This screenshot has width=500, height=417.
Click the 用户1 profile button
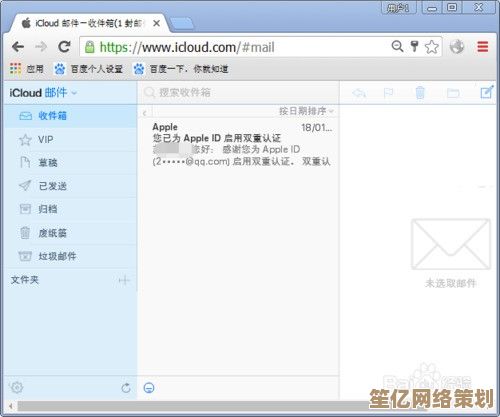pos(398,7)
